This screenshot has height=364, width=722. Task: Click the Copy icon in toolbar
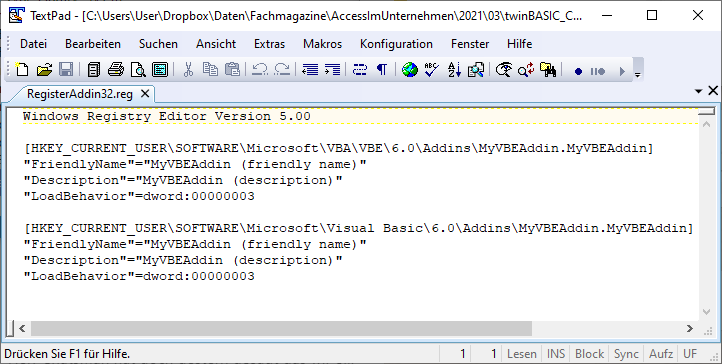tap(210, 70)
